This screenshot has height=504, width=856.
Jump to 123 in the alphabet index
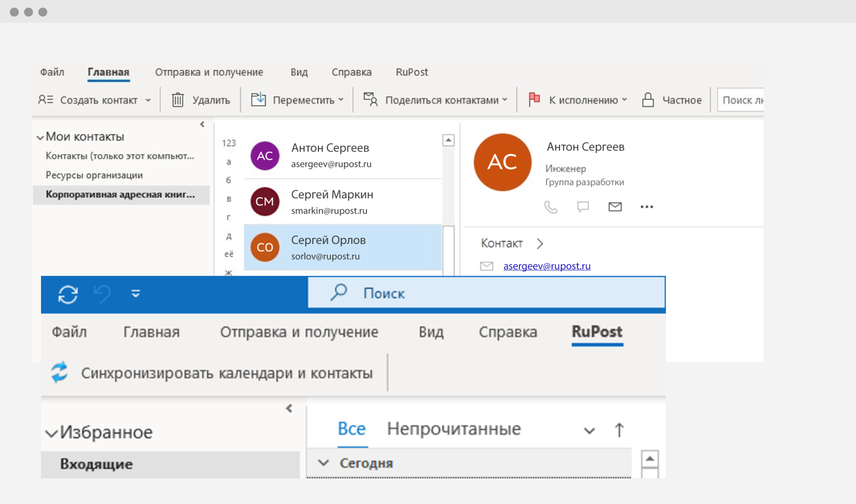coord(229,143)
